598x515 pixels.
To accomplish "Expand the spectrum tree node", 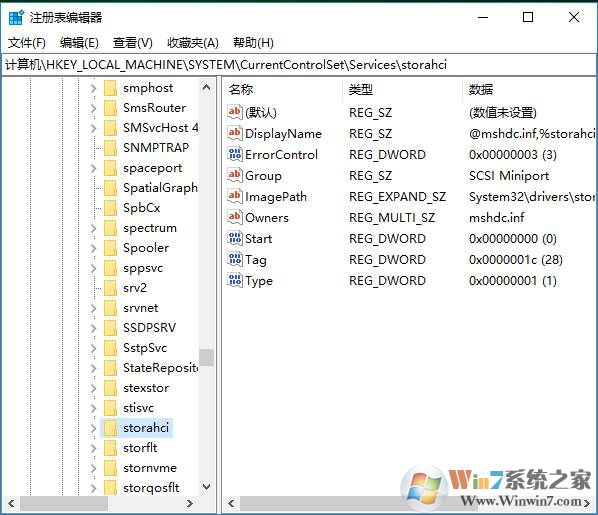I will (x=93, y=228).
